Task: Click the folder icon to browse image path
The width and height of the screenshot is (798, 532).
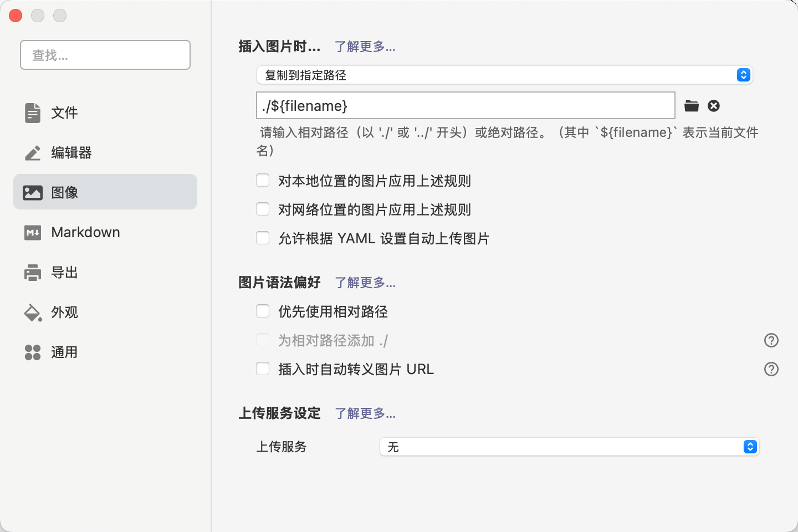Action: 691,106
